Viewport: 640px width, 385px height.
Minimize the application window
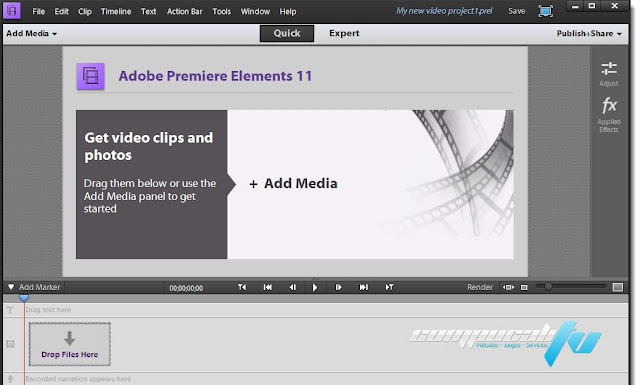click(x=575, y=6)
